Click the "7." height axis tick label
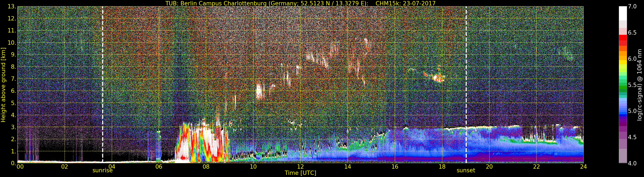This screenshot has height=177, width=644. coord(14,79)
